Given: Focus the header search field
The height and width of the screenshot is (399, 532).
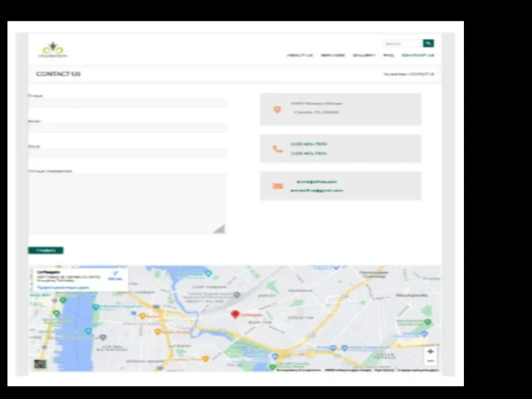Looking at the screenshot, I should coord(403,44).
